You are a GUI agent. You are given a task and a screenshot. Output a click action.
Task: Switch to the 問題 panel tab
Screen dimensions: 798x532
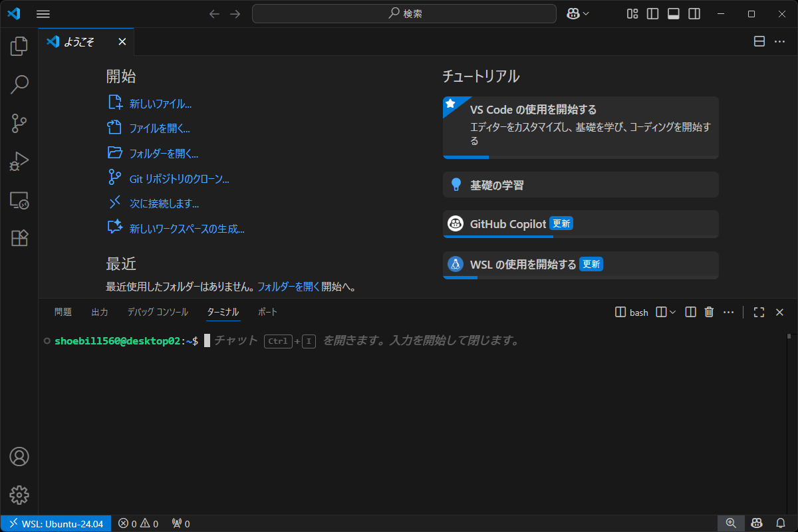click(x=63, y=312)
